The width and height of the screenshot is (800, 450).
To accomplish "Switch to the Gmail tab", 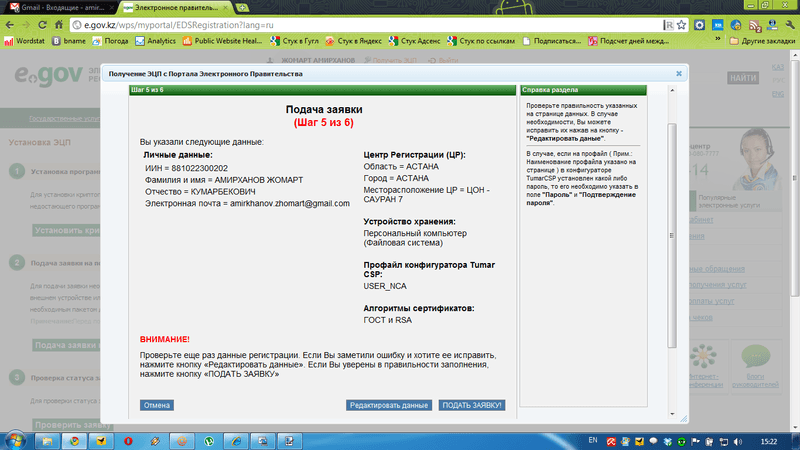I will pyautogui.click(x=62, y=8).
